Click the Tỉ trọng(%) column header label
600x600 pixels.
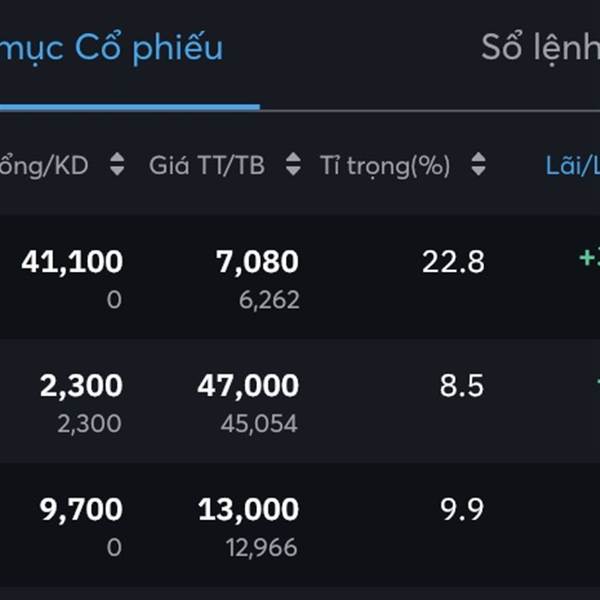click(385, 166)
